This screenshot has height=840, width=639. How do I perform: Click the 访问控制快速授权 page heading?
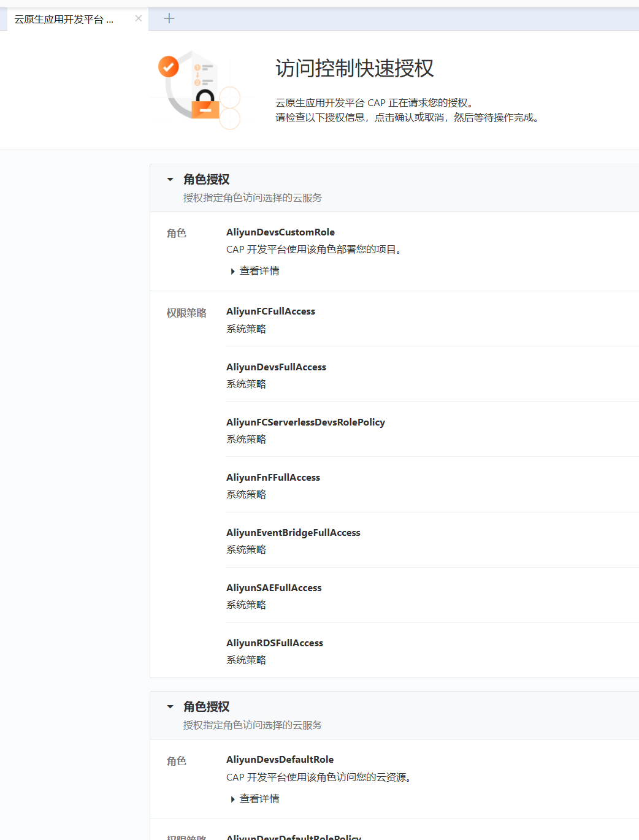pyautogui.click(x=354, y=68)
